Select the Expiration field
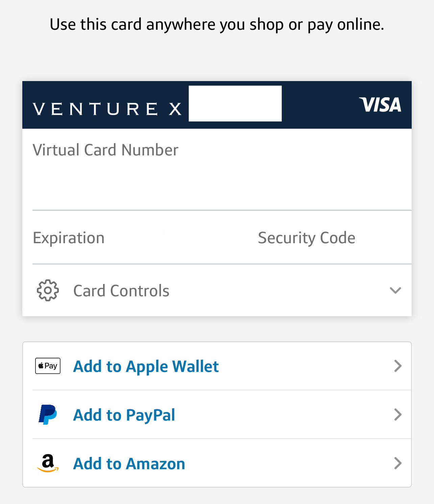The height and width of the screenshot is (504, 434). pyautogui.click(x=69, y=237)
